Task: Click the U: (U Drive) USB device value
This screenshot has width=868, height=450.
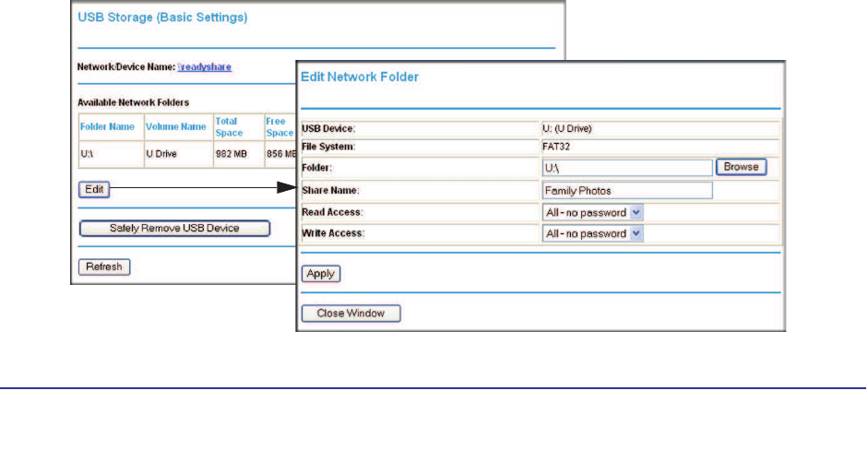Action: coord(567,128)
